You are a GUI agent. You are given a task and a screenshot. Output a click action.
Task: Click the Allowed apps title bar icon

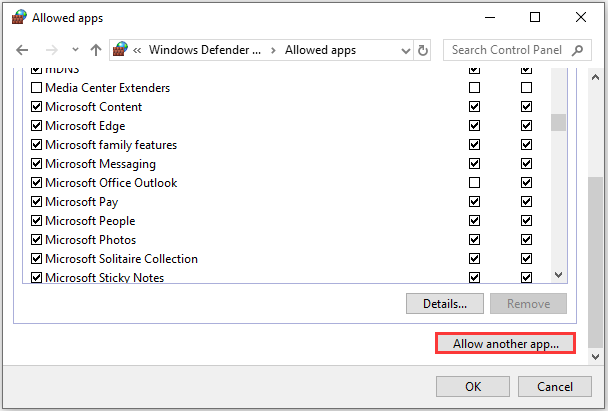coord(19,17)
